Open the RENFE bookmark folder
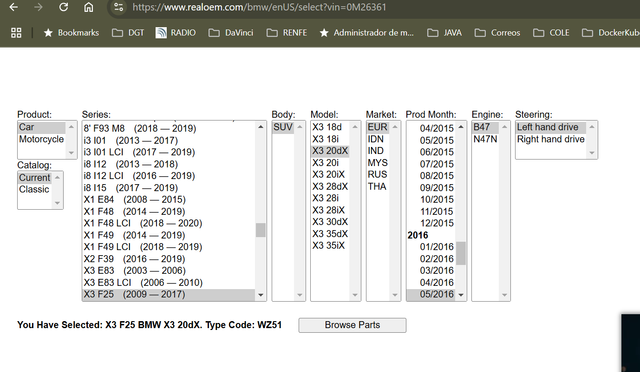 [287, 33]
